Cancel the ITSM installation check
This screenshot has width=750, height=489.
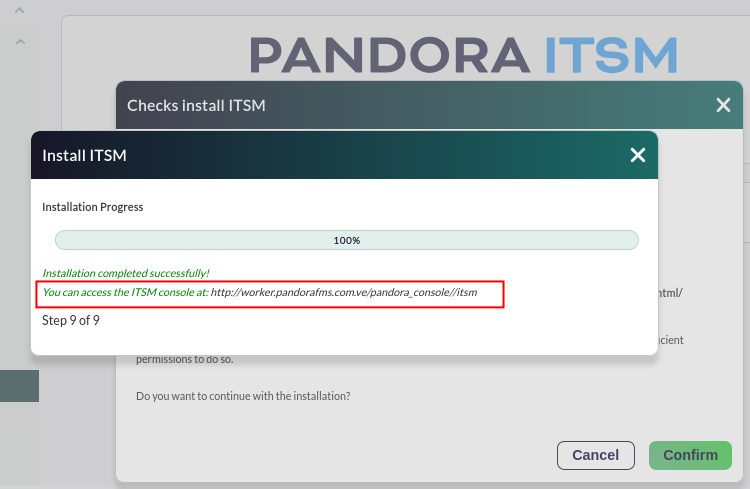(596, 455)
